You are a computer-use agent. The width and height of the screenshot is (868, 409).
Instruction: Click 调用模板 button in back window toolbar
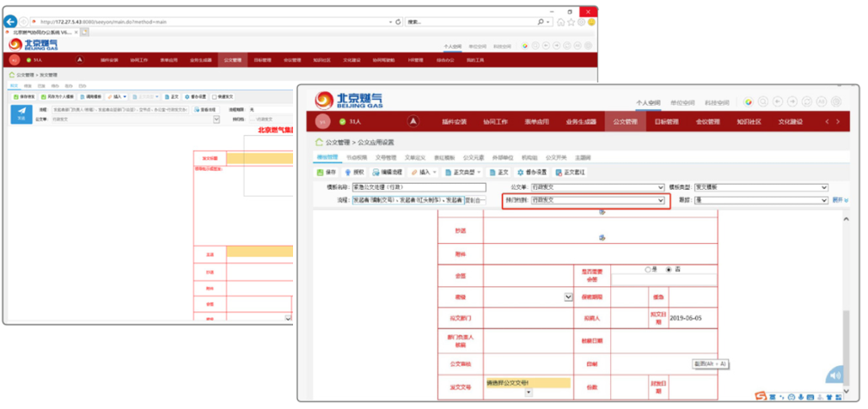coord(91,96)
